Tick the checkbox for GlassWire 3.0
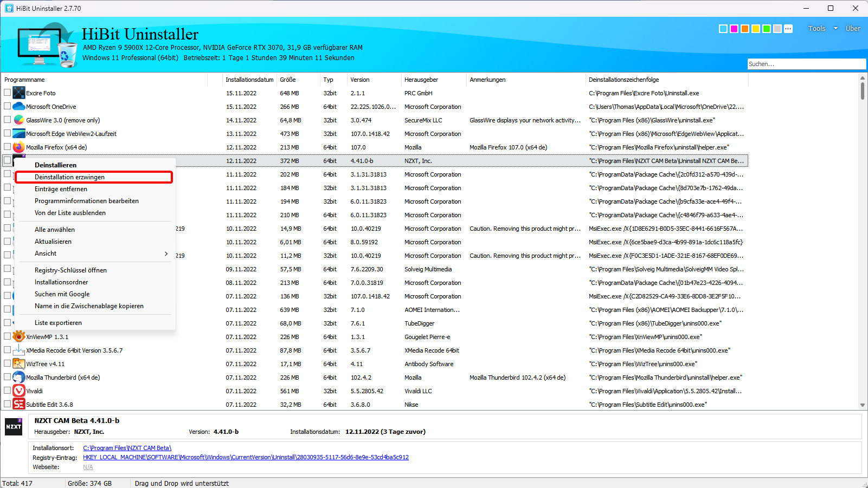 click(x=8, y=120)
